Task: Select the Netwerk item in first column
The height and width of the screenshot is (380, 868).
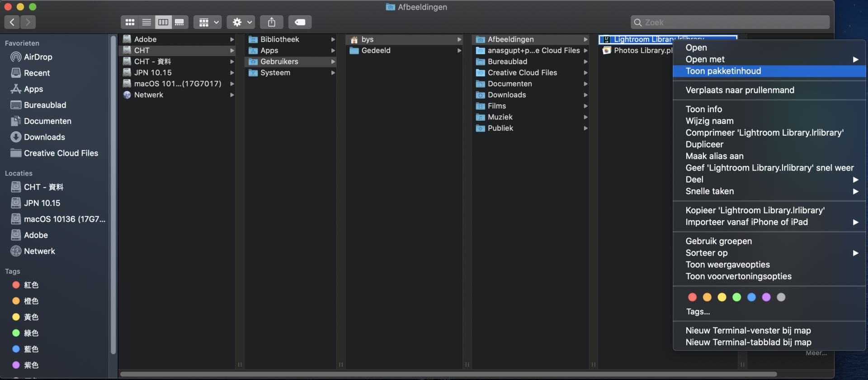Action: point(178,95)
